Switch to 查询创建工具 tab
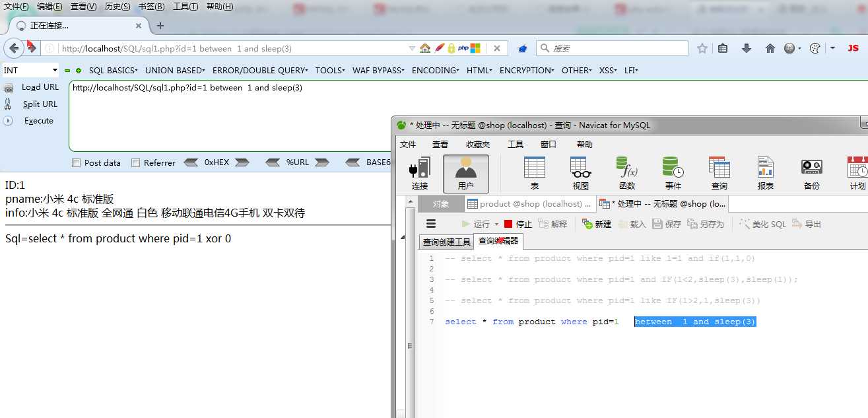The height and width of the screenshot is (418, 868). 447,242
